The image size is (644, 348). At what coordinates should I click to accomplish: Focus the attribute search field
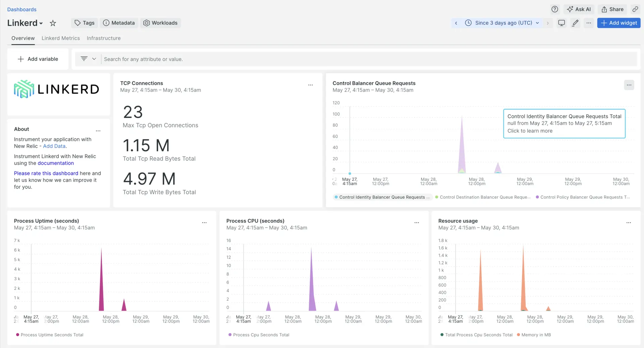(369, 59)
